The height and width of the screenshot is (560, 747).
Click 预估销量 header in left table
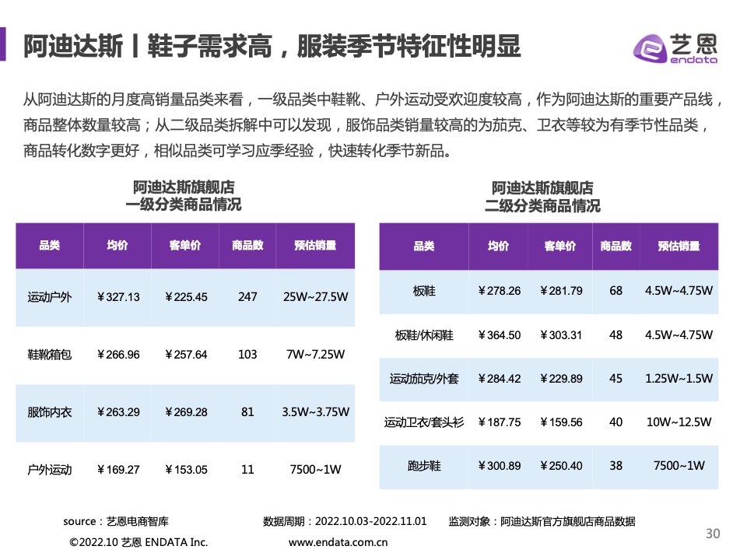[315, 245]
